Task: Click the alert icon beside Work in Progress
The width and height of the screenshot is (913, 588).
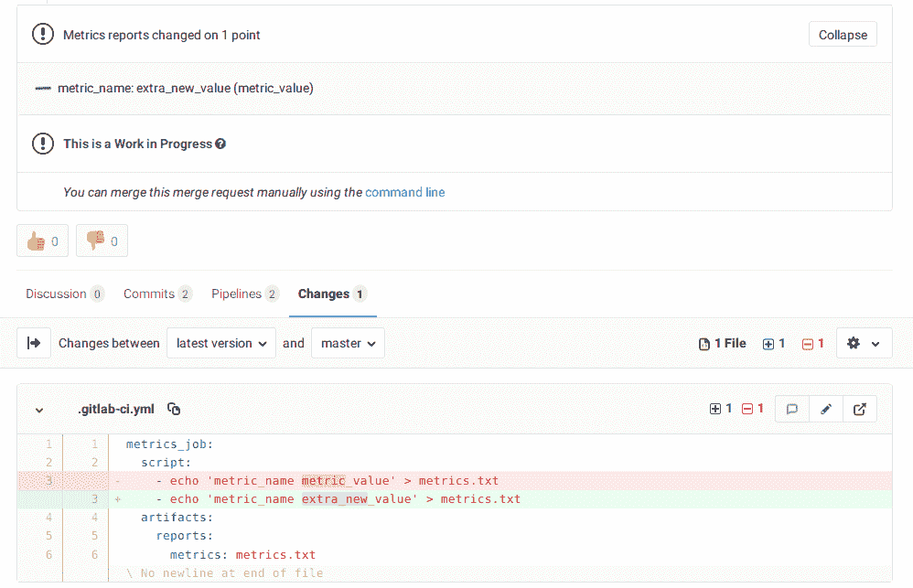Action: (42, 144)
